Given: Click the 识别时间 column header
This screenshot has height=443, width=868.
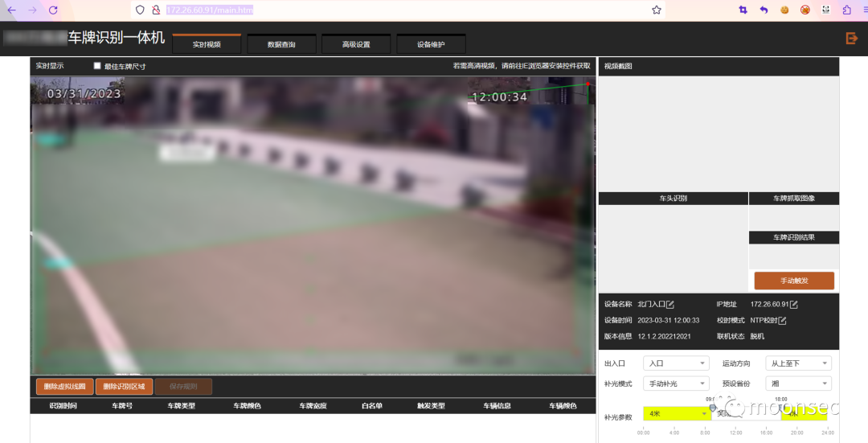Looking at the screenshot, I should pos(63,406).
